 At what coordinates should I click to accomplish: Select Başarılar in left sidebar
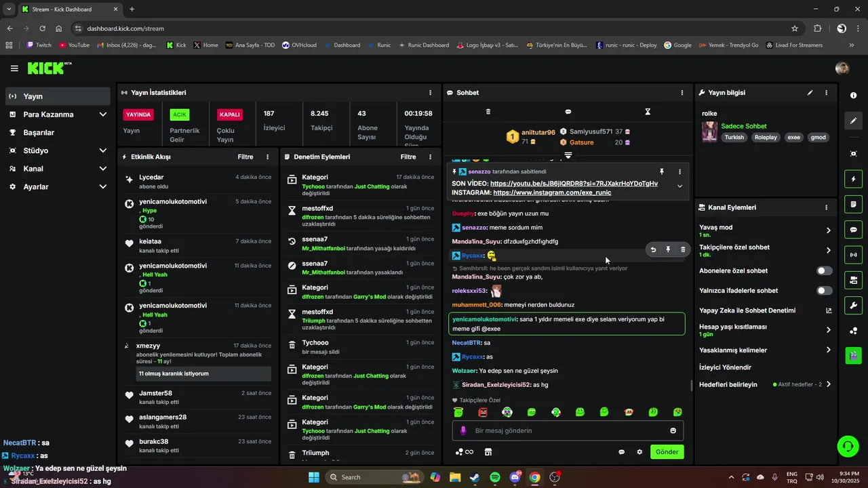click(58, 132)
